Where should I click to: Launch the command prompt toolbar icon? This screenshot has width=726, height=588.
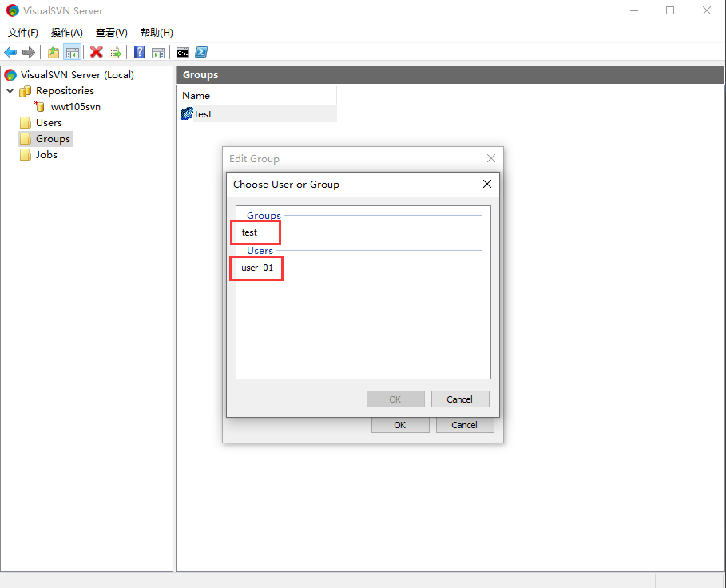pyautogui.click(x=183, y=52)
